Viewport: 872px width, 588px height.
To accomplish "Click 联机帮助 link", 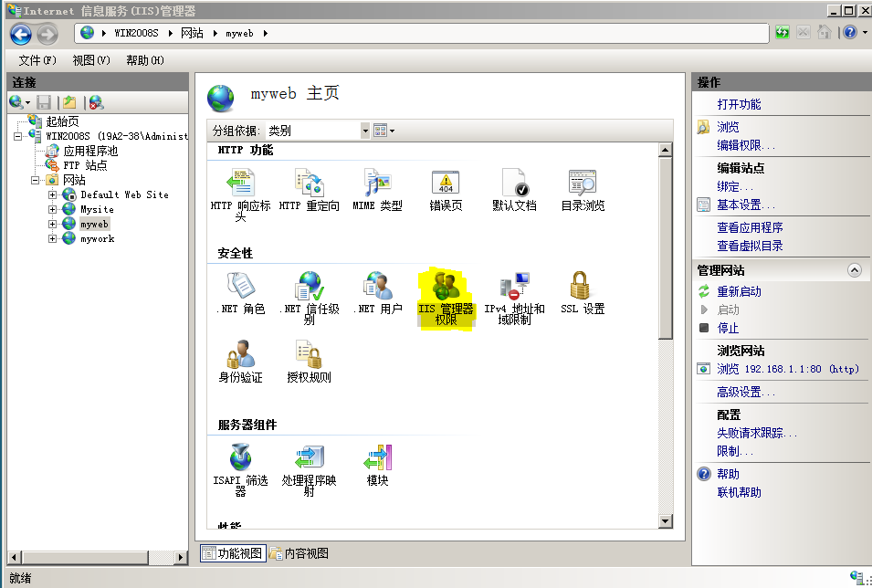I will pyautogui.click(x=739, y=492).
